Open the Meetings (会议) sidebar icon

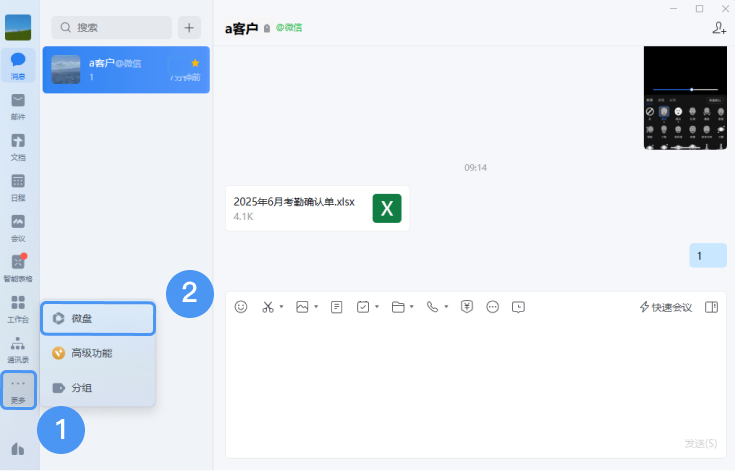(x=18, y=228)
